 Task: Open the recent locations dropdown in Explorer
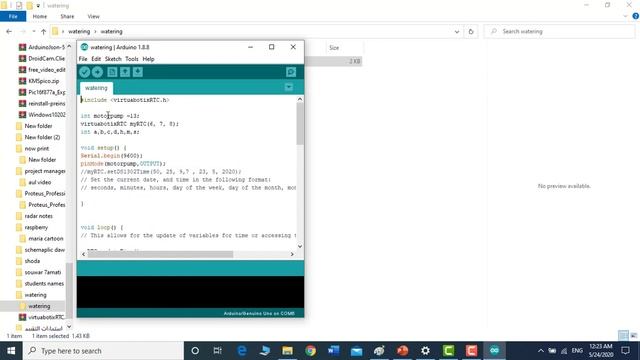tap(33, 31)
